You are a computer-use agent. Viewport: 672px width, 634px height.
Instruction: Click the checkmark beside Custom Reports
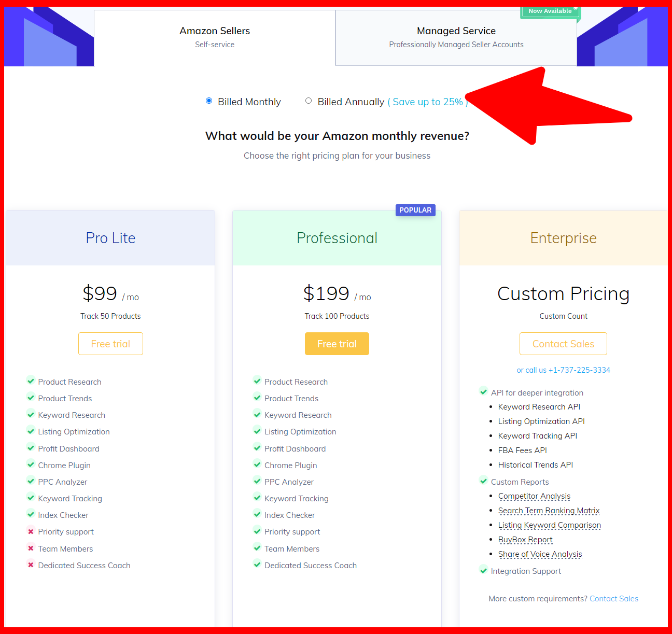[x=483, y=481]
